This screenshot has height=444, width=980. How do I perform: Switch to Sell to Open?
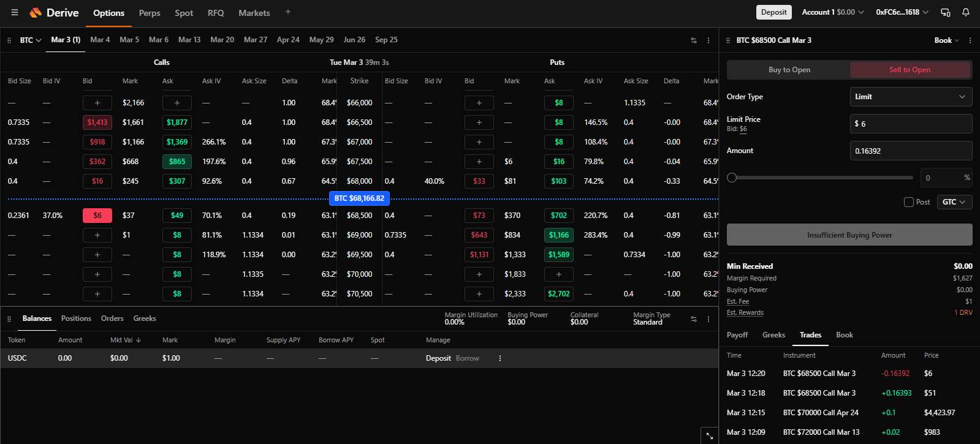pyautogui.click(x=910, y=70)
